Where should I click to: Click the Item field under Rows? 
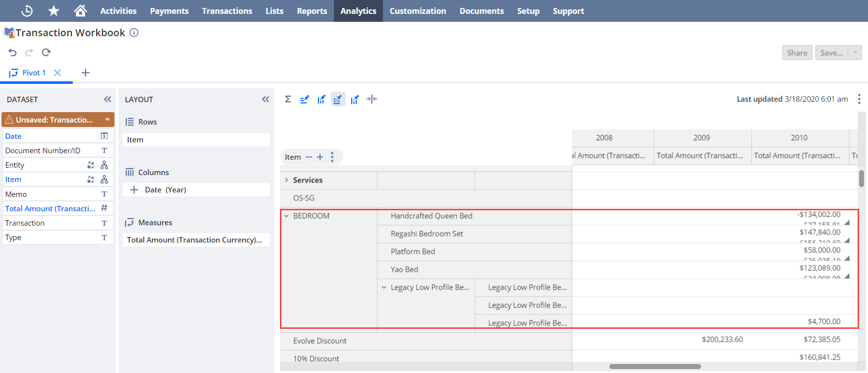196,139
